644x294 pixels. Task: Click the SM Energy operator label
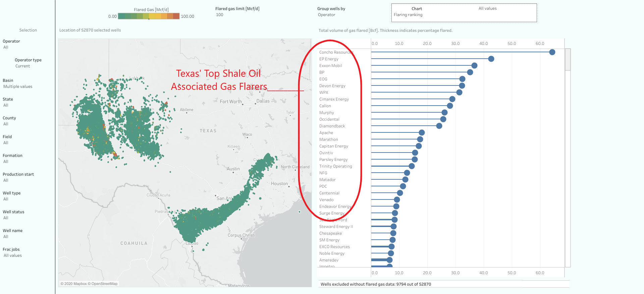[x=329, y=240]
